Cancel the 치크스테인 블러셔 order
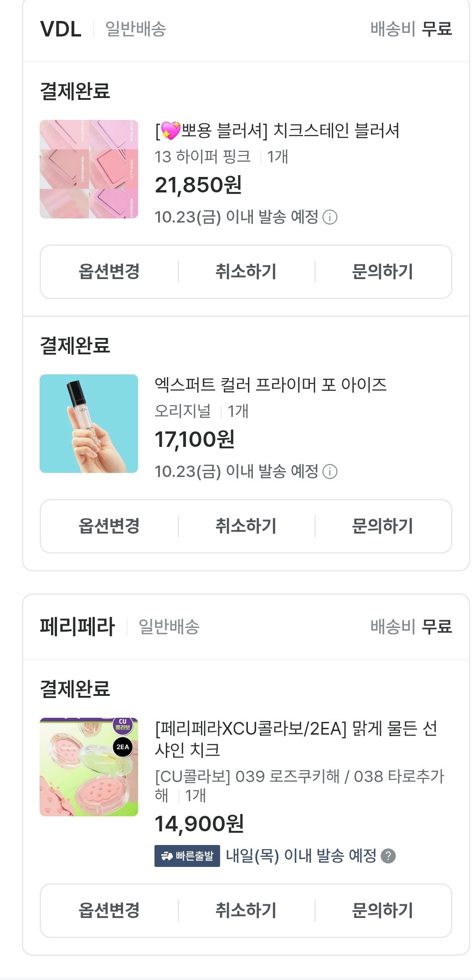The image size is (473, 980). pos(246,272)
